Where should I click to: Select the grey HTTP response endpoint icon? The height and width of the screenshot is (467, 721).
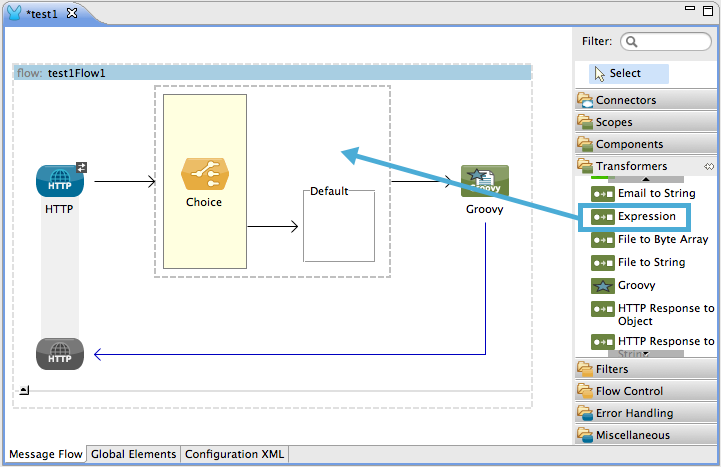60,354
